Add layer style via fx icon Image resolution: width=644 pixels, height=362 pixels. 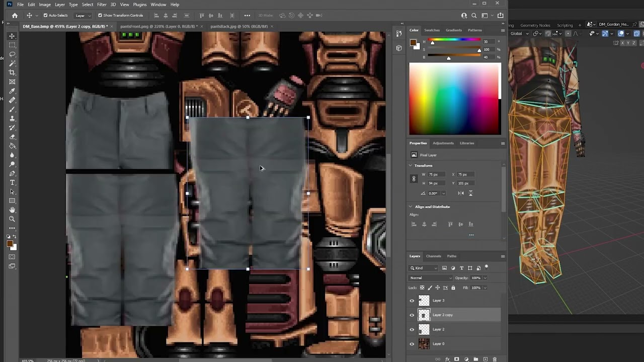click(447, 359)
